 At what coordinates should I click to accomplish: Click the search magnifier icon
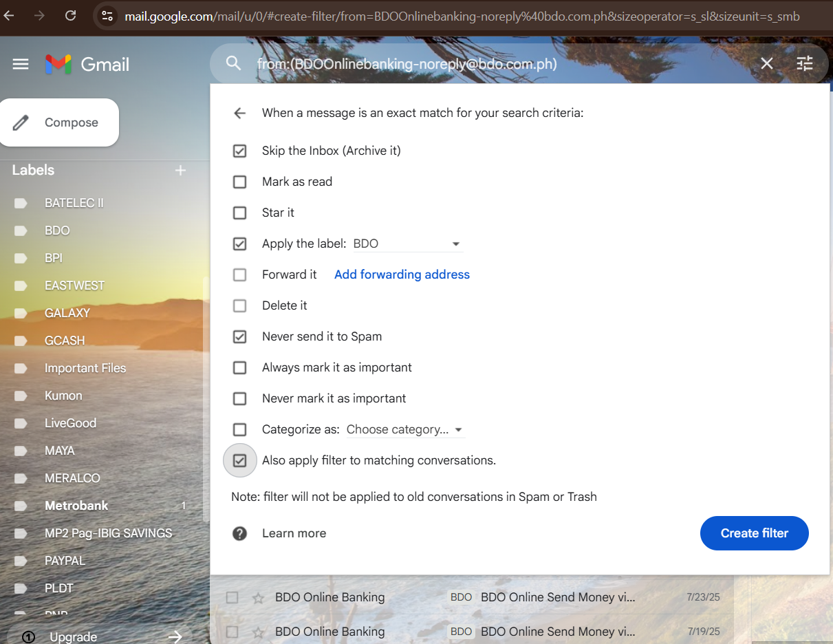(234, 63)
